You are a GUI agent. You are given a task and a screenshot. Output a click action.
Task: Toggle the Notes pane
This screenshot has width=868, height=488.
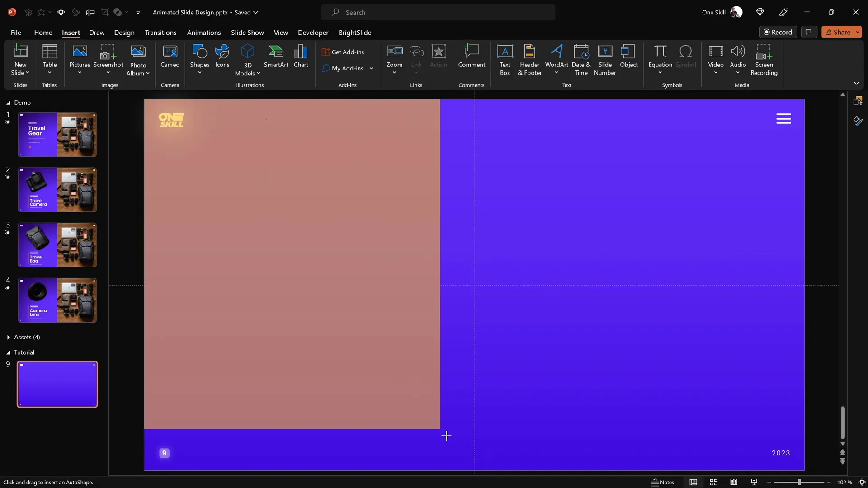(662, 482)
